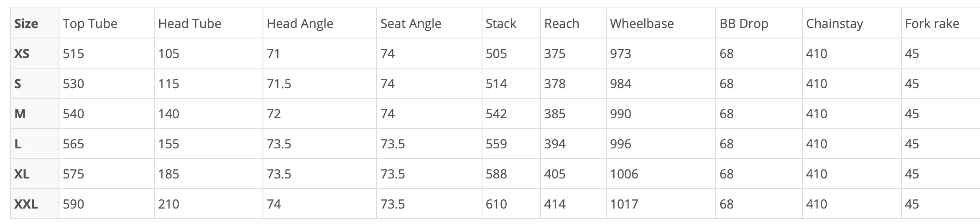The image size is (980, 224).
Task: Select the Head Tube header cell
Action: [x=189, y=24]
